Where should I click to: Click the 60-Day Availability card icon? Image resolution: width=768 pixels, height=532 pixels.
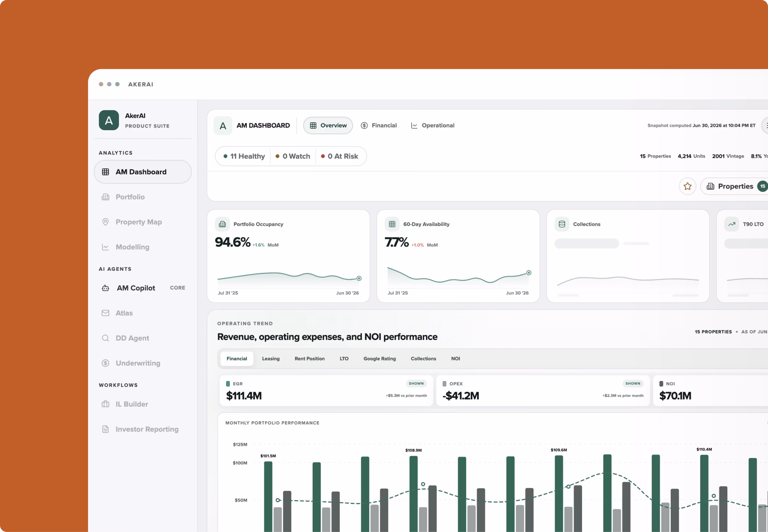coord(392,224)
